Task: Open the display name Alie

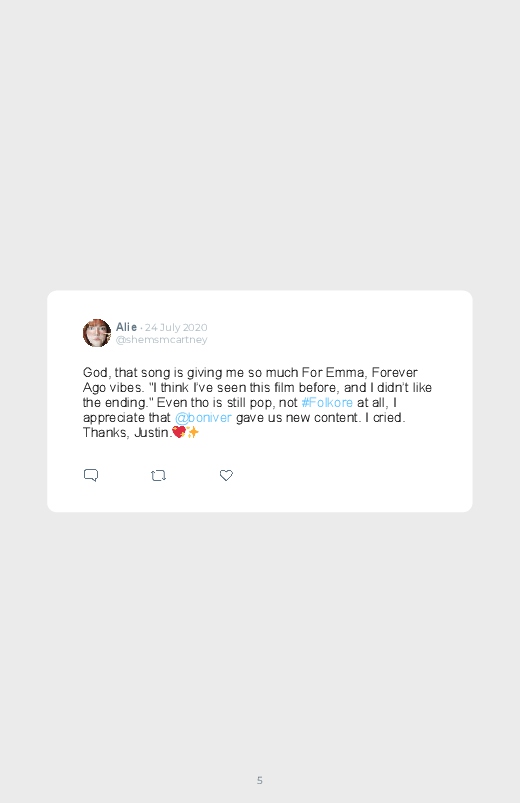Action: click(x=126, y=327)
